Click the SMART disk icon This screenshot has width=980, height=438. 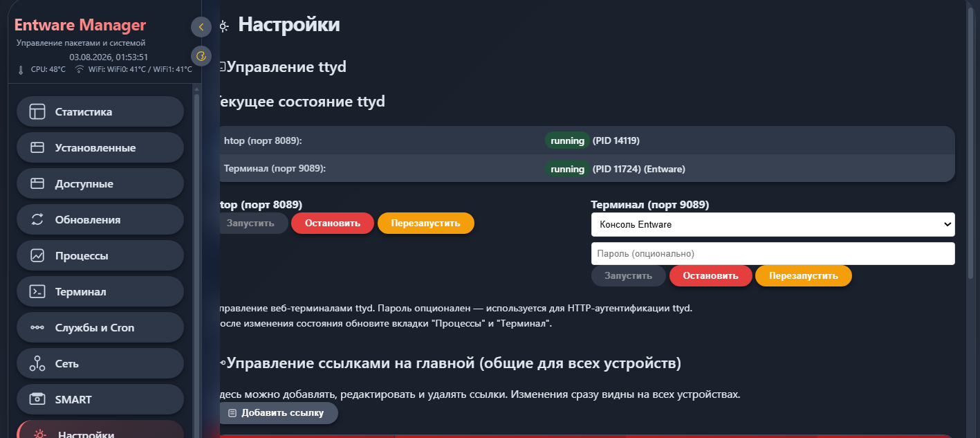tap(37, 399)
